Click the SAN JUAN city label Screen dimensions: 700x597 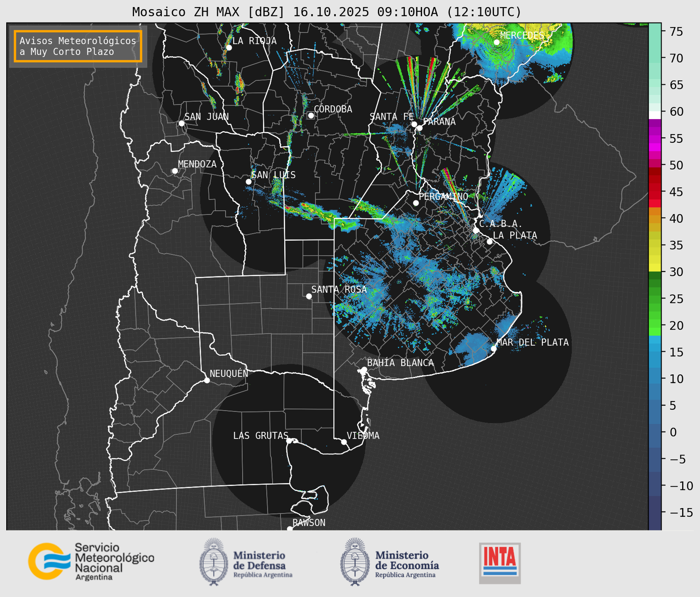click(207, 117)
